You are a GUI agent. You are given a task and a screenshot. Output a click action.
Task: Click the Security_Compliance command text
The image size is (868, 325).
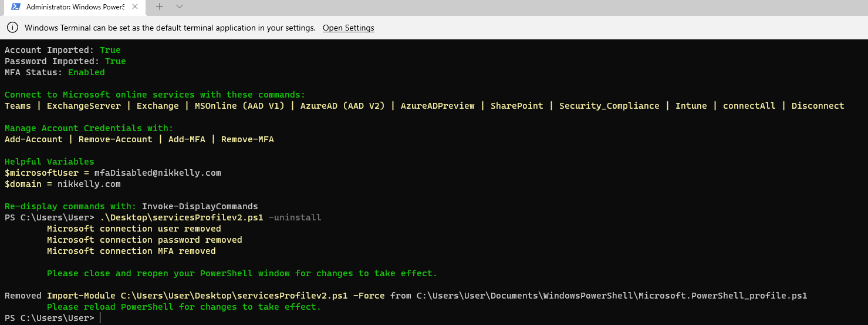pyautogui.click(x=609, y=106)
